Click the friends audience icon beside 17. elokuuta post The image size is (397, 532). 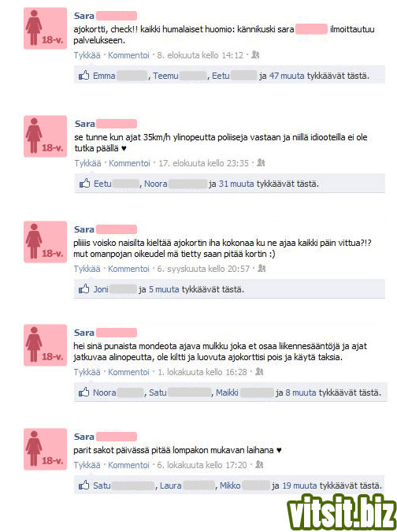click(261, 163)
